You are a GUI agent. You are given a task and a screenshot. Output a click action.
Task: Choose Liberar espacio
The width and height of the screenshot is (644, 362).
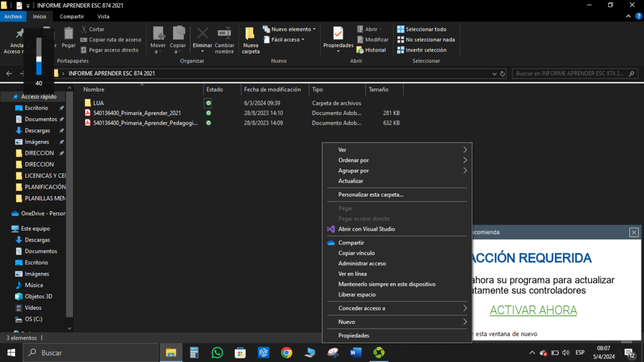397,294
